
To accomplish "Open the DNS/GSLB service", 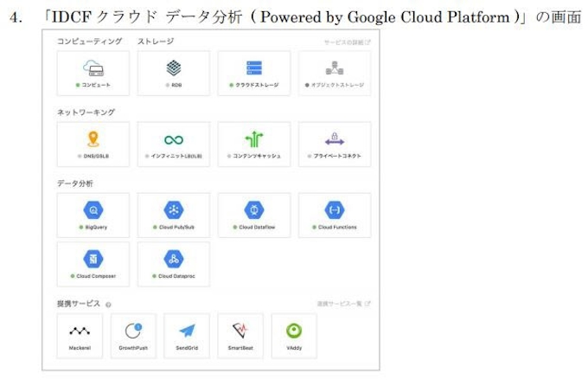I will tap(93, 144).
